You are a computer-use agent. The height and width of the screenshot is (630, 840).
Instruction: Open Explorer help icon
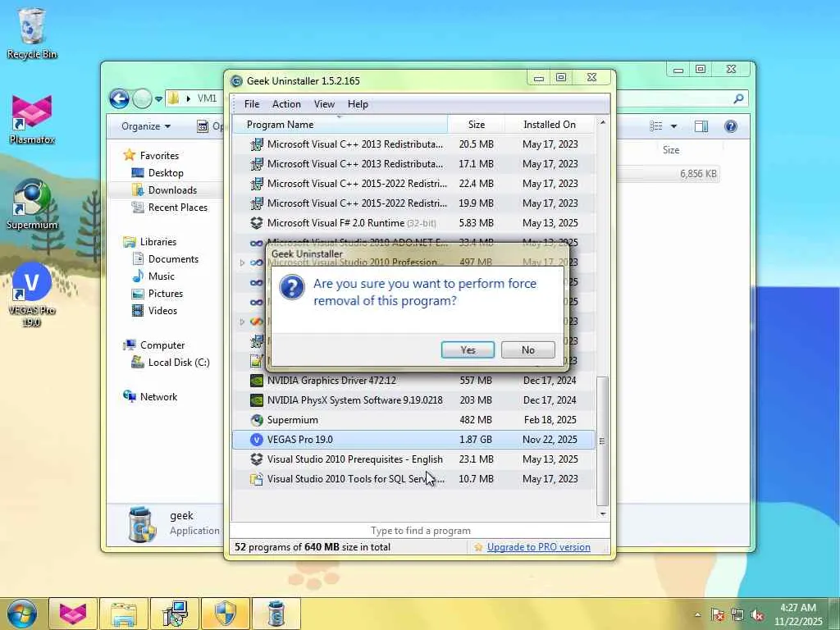[731, 126]
